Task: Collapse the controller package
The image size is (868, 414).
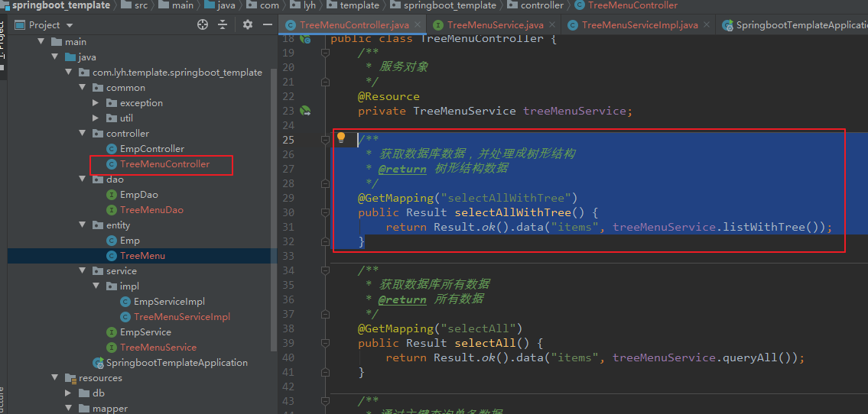Action: (x=82, y=134)
